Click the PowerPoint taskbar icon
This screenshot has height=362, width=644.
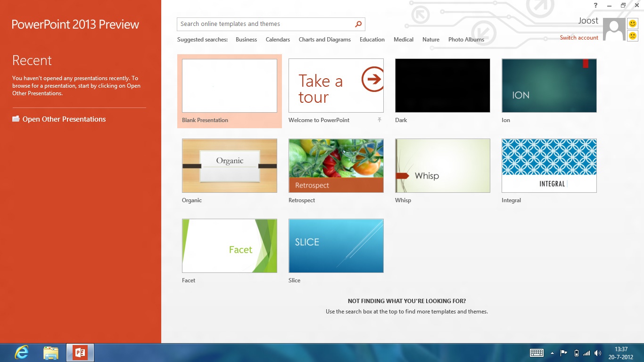(80, 353)
